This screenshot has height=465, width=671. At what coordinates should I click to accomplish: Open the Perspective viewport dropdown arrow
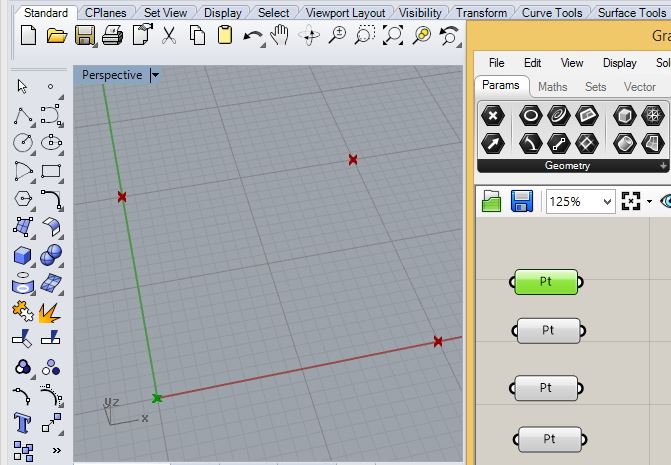click(x=155, y=75)
